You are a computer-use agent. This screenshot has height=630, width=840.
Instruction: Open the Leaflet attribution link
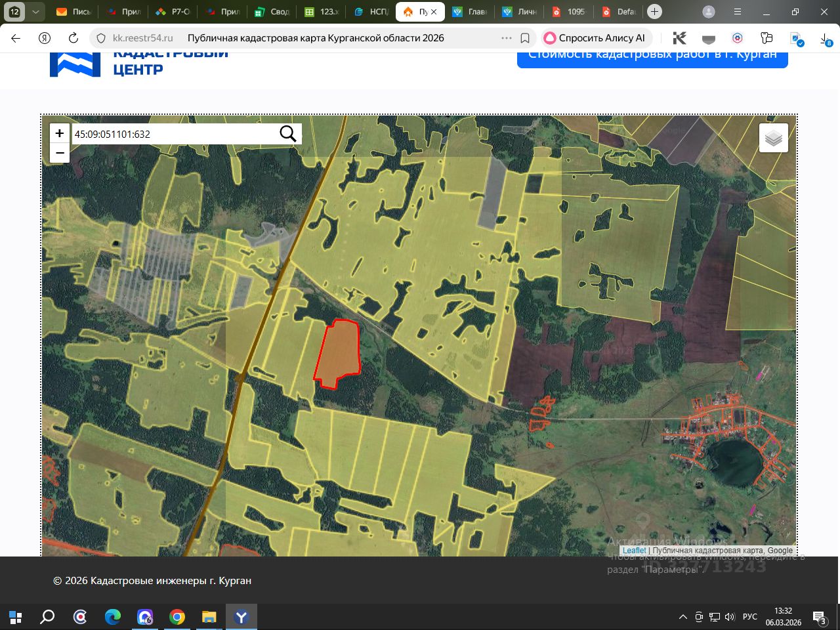(x=634, y=551)
